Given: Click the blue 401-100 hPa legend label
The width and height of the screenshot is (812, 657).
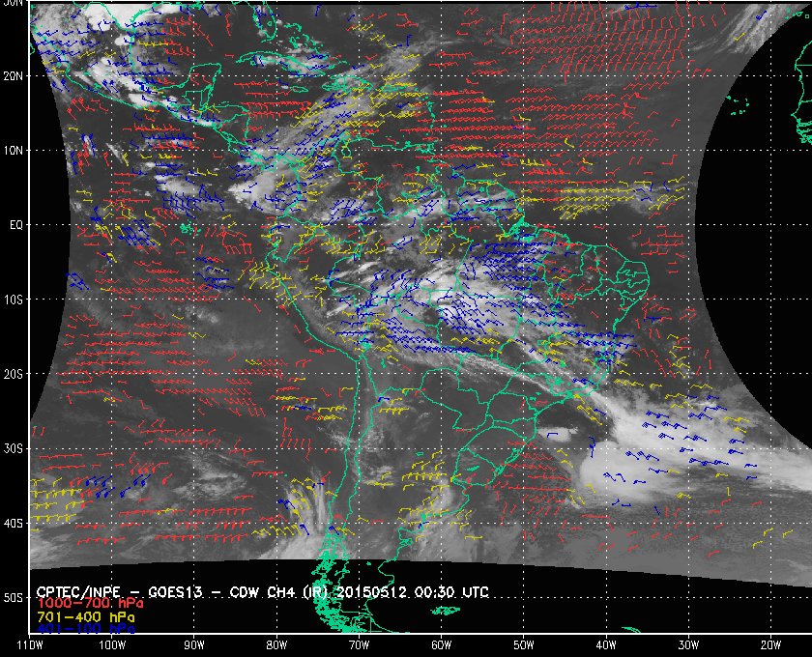Looking at the screenshot, I should pos(86,629).
